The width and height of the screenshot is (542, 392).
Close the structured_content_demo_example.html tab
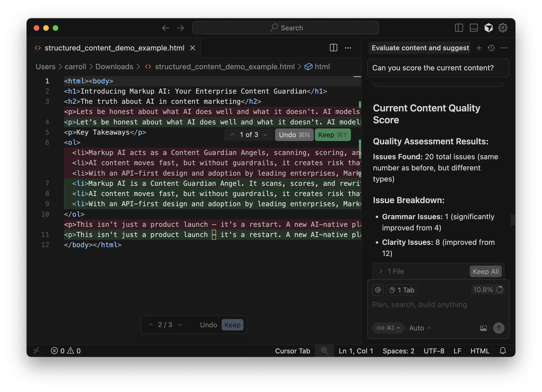[192, 48]
